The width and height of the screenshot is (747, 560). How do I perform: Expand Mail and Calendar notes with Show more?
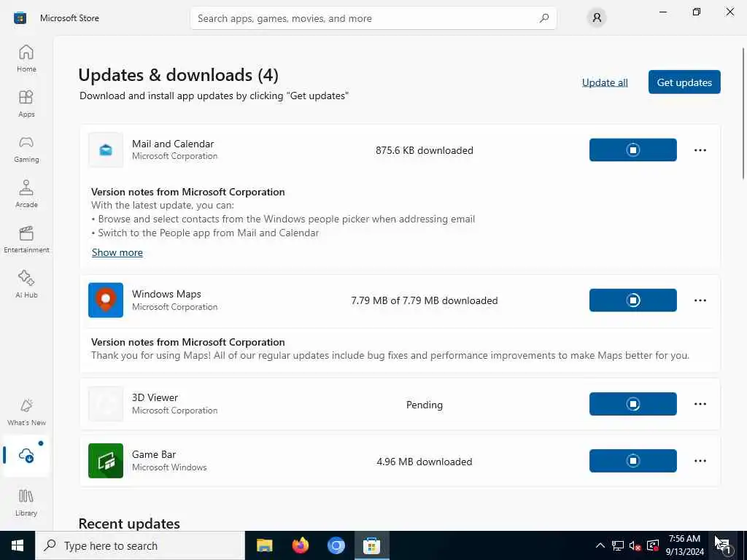pos(117,252)
